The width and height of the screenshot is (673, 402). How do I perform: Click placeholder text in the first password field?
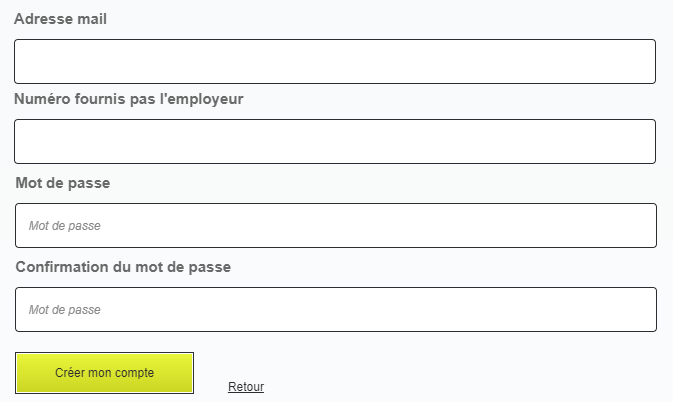pyautogui.click(x=65, y=226)
